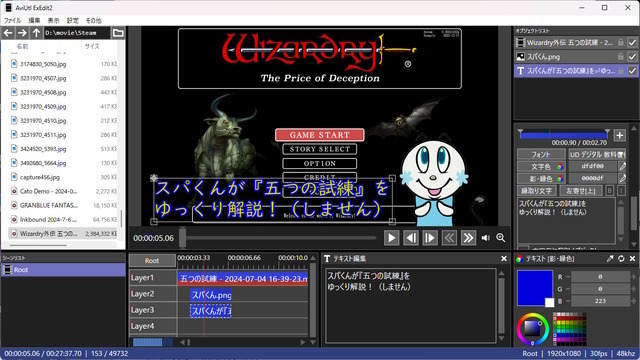640x360 pixels.
Task: Toggle lock on Wizardry外伝 object
Action: click(x=621, y=42)
